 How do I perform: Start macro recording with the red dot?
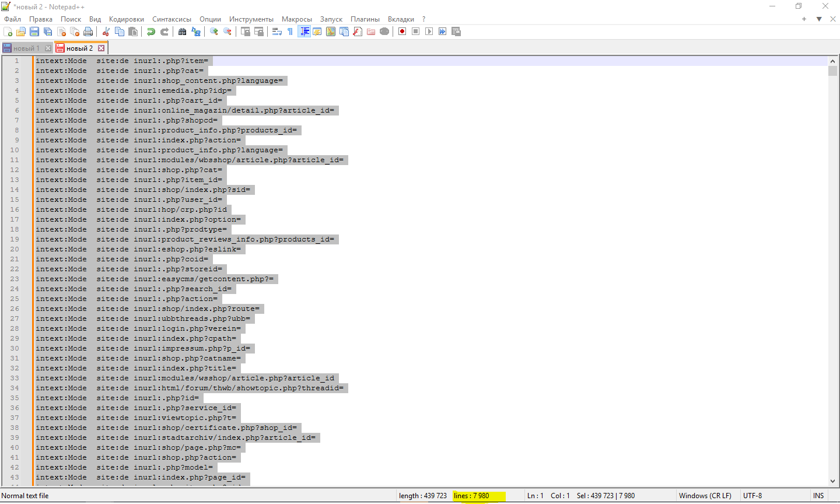(402, 32)
